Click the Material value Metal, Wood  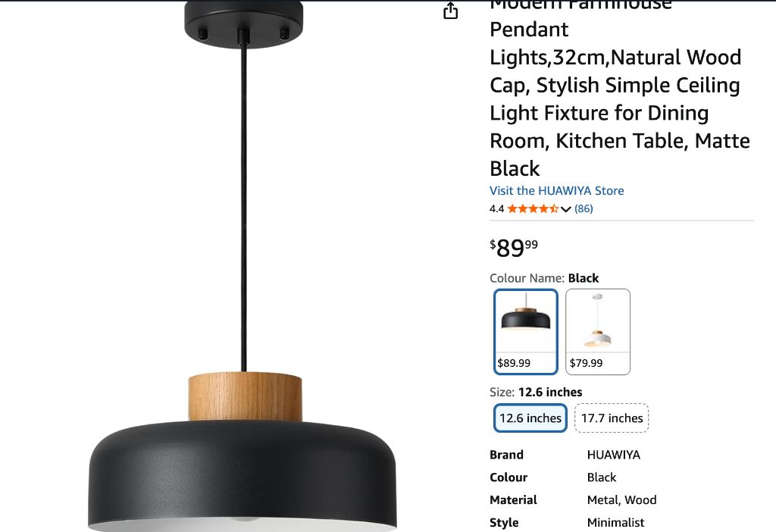[621, 500]
